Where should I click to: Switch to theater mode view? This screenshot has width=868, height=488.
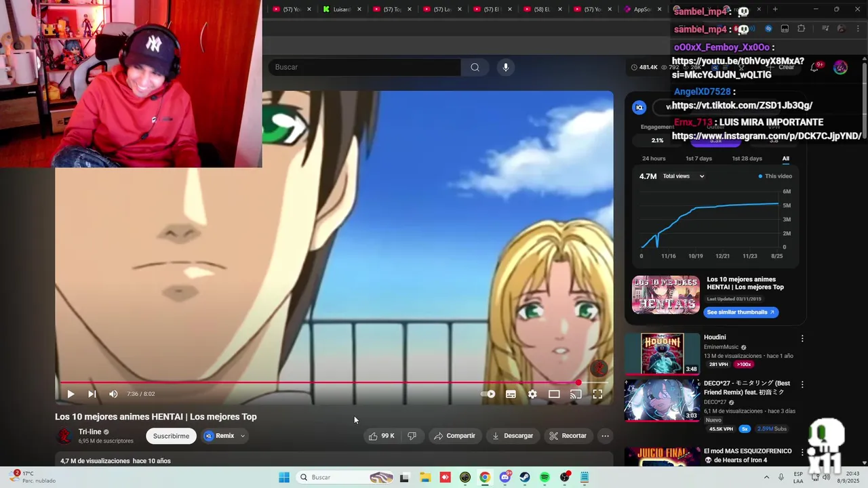pyautogui.click(x=554, y=394)
